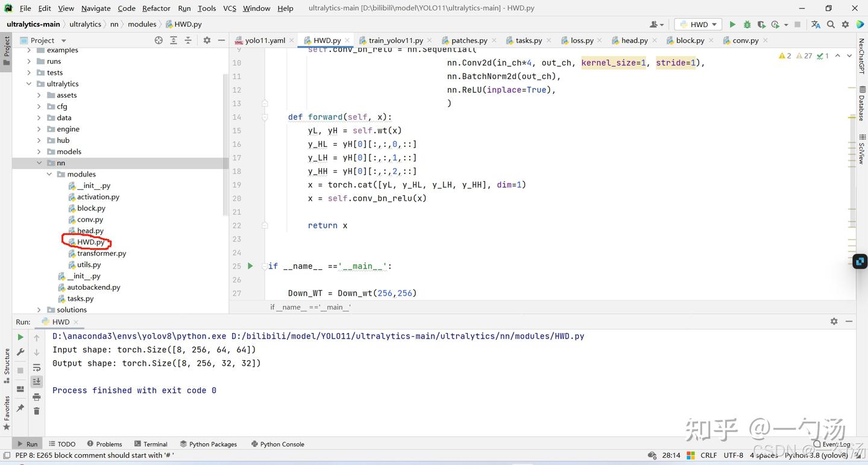
Task: Expand the engine folder
Action: tap(39, 129)
